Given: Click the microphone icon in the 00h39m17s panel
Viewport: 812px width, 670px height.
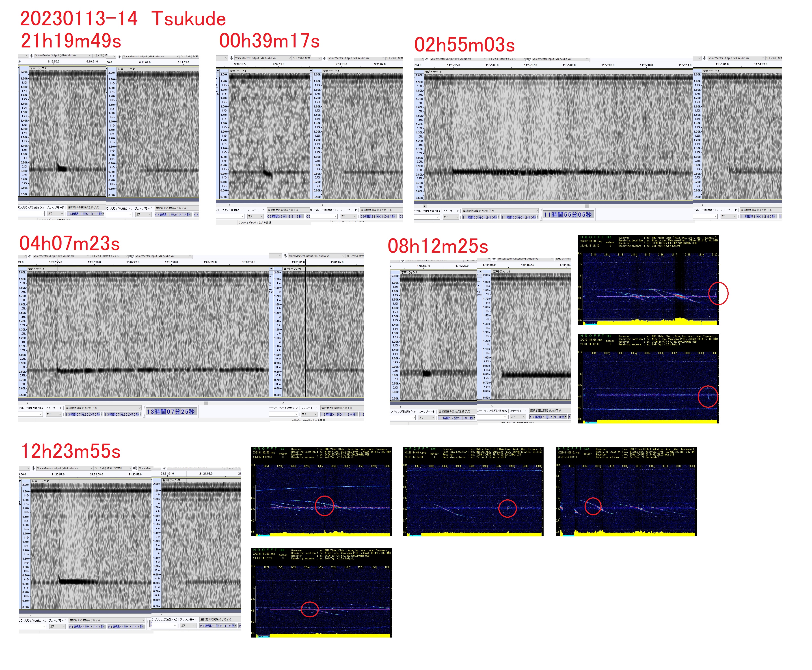Looking at the screenshot, I should pyautogui.click(x=231, y=58).
